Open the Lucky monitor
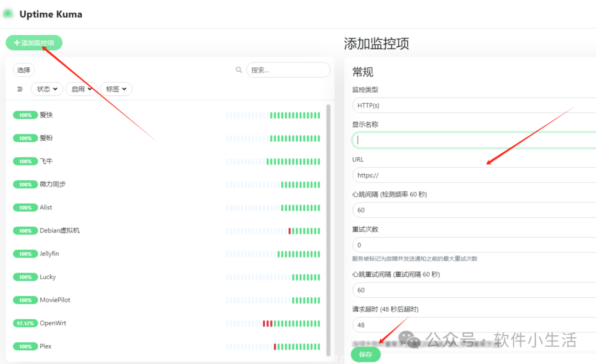596x364 pixels. pyautogui.click(x=167, y=277)
